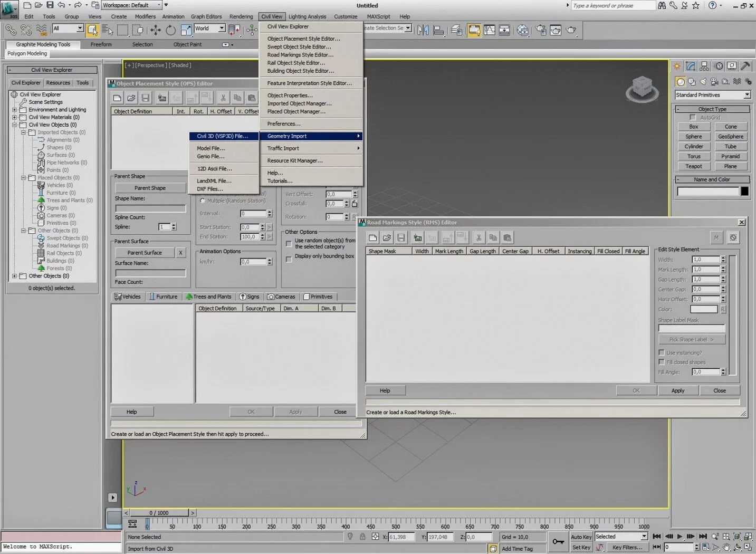The height and width of the screenshot is (554, 756).
Task: Click the Bind to Space Warp icon
Action: click(x=41, y=30)
